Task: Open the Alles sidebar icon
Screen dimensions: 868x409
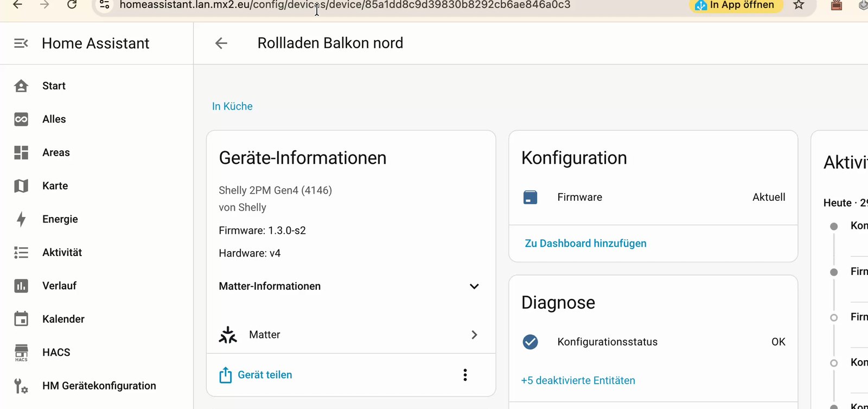Action: tap(21, 119)
